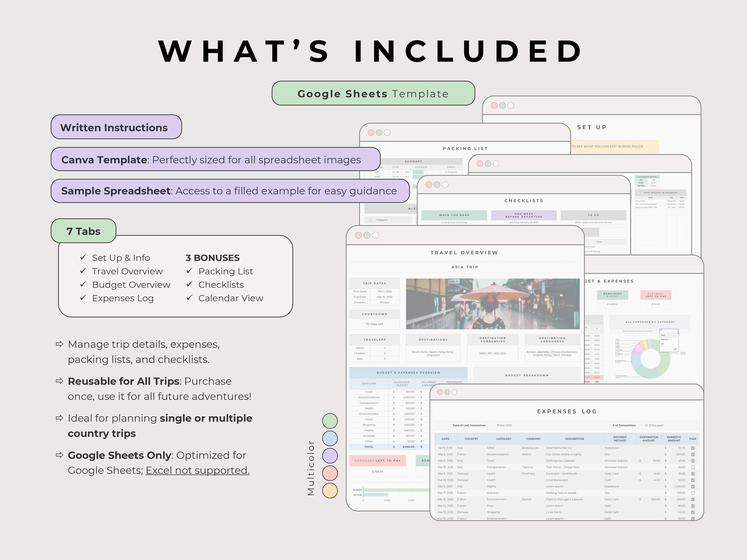The image size is (747, 560).
Task: Click the Accommodation row in budget table
Action: 389,397
